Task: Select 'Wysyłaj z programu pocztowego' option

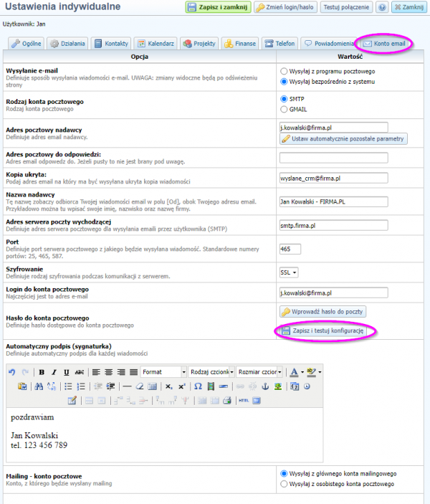Action: [x=285, y=72]
